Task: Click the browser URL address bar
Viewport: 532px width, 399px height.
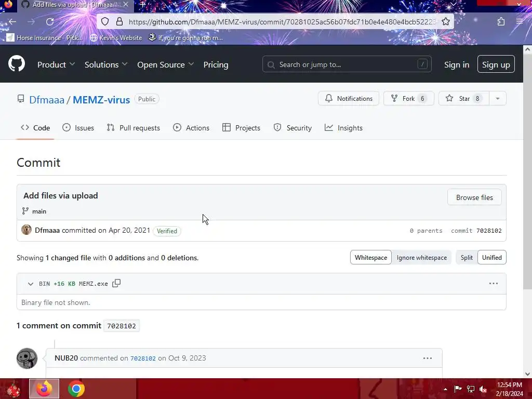Action: coord(282,22)
